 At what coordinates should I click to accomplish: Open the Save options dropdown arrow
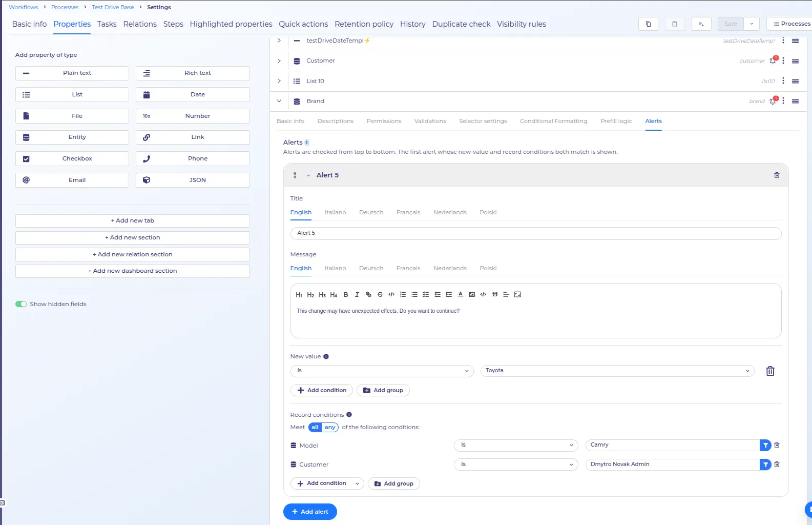click(x=752, y=24)
